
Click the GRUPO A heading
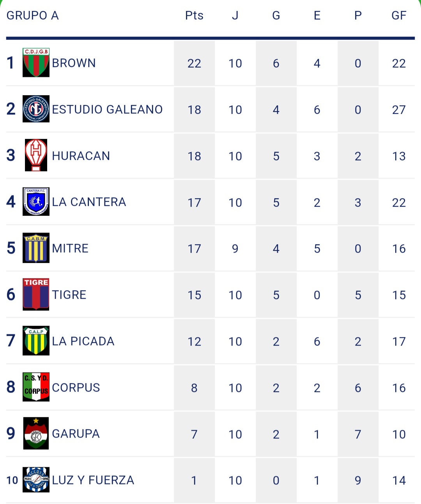[33, 16]
